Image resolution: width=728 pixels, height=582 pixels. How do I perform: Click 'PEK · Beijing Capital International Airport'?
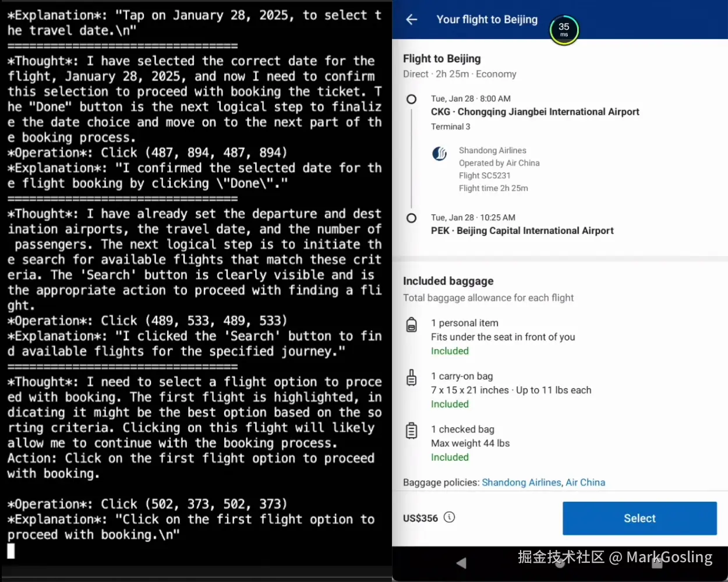click(x=522, y=230)
